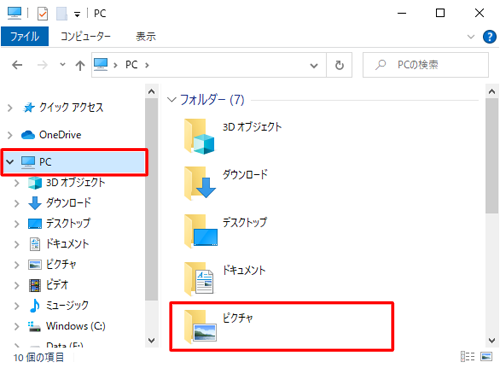Expand 3D オブジェクト in navigation tree
The width and height of the screenshot is (500, 368).
coord(17,183)
